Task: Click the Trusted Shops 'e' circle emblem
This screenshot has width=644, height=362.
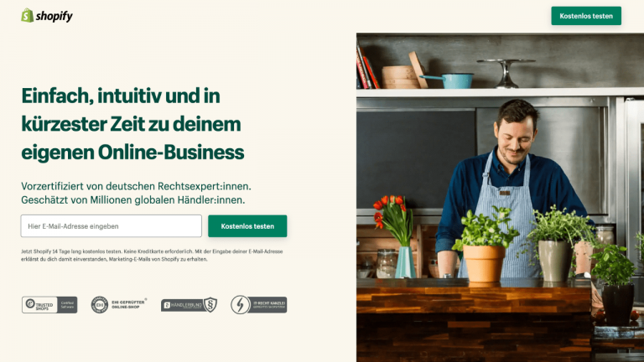Action: (x=30, y=303)
